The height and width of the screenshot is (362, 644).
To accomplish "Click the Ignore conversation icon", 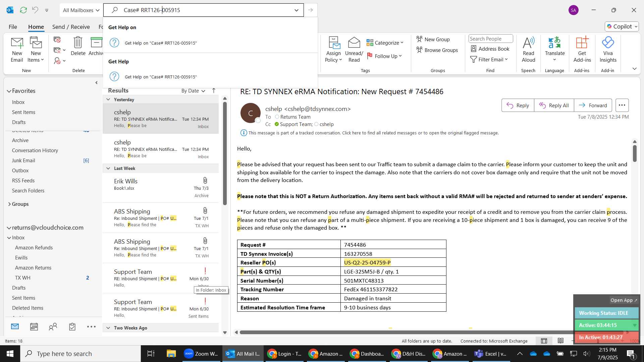I will tap(57, 40).
